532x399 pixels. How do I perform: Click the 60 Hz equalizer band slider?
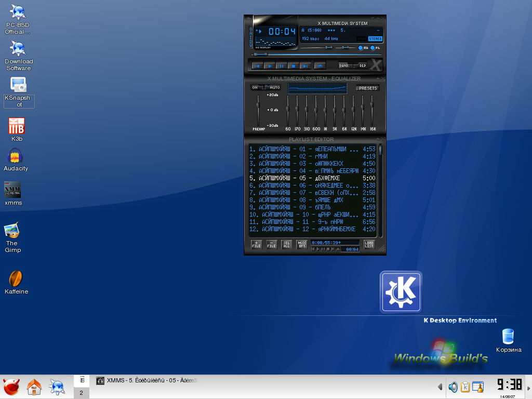click(x=288, y=111)
